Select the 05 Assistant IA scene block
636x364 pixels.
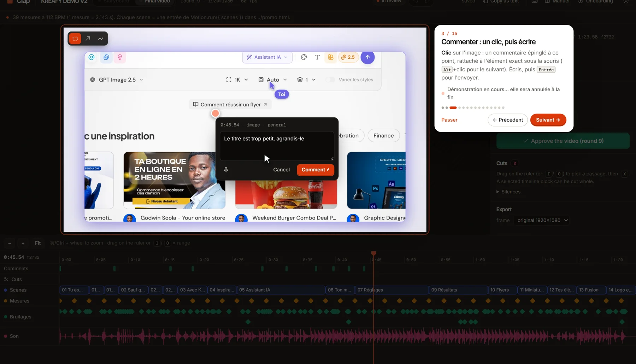tap(281, 290)
